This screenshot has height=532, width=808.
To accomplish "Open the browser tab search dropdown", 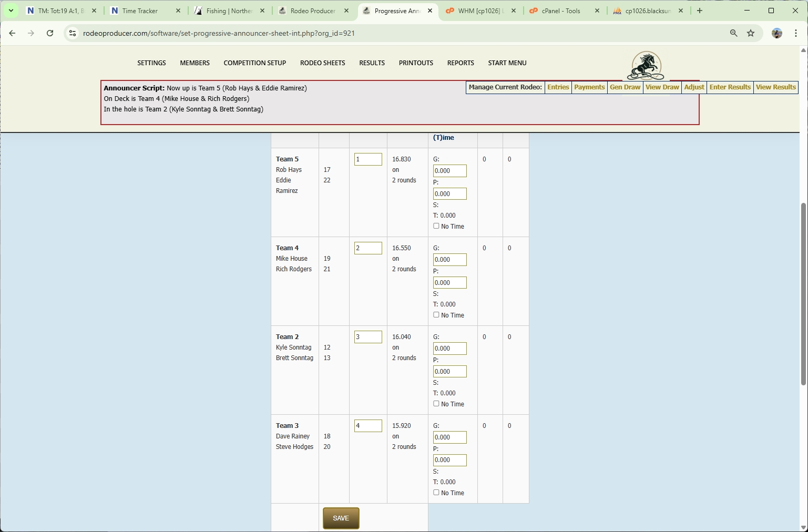I will pos(11,11).
